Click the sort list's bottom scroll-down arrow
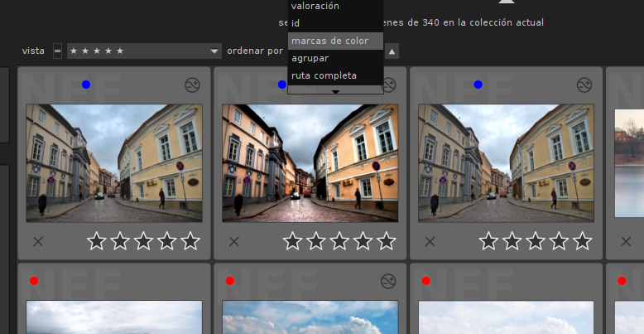 [335, 92]
